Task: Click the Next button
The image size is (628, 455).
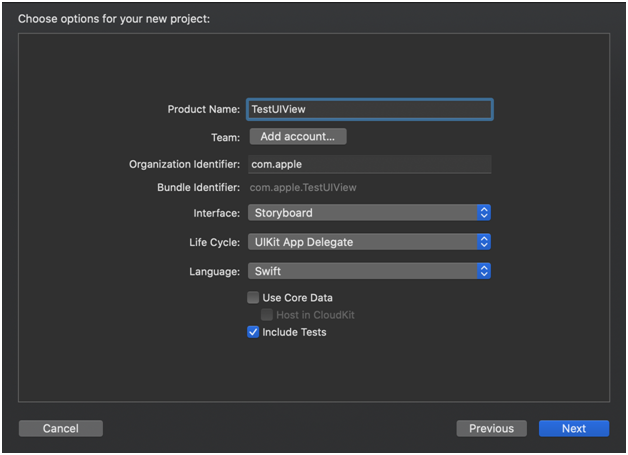Action: pos(574,429)
